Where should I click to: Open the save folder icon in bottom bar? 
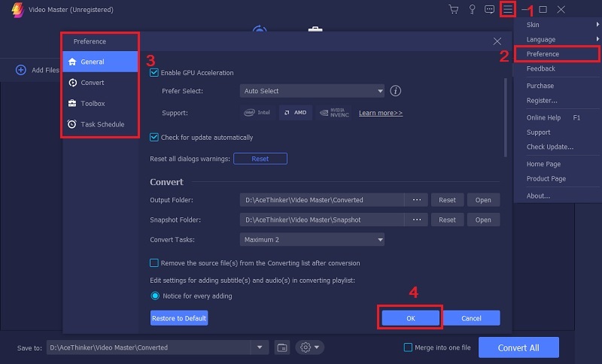(x=281, y=347)
